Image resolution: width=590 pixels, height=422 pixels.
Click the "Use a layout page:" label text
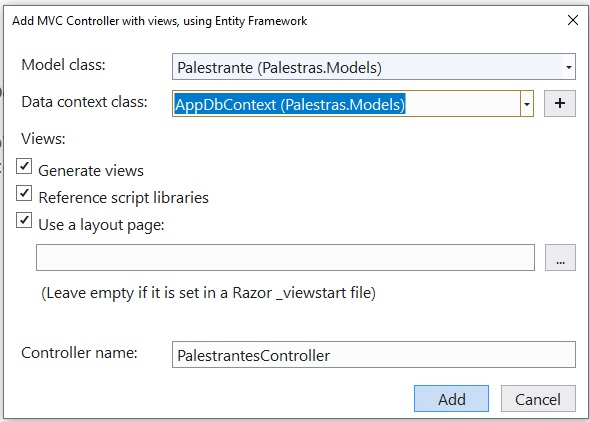click(x=101, y=225)
